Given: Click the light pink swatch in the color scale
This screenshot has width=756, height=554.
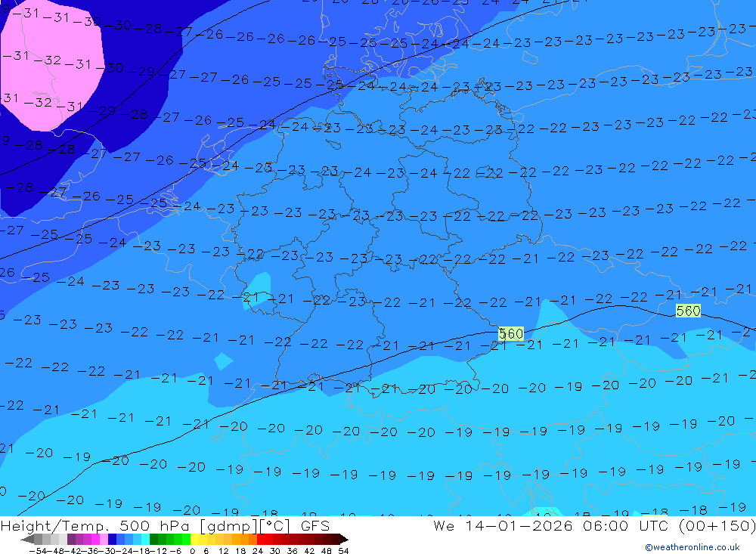Looking at the screenshot, I should pos(104,540).
